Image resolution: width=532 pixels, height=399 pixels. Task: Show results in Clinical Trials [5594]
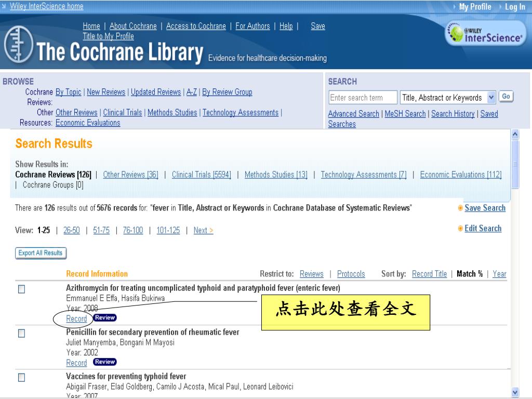click(201, 175)
